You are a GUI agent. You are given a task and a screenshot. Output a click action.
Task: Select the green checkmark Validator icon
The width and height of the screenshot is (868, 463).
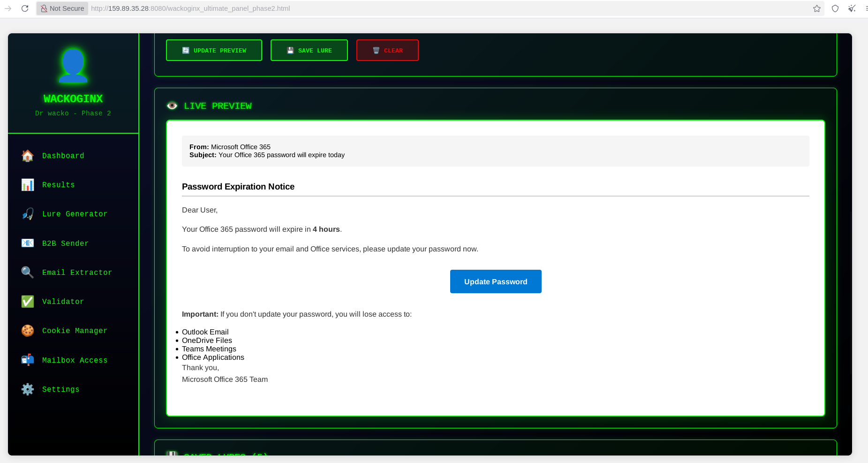pyautogui.click(x=28, y=302)
